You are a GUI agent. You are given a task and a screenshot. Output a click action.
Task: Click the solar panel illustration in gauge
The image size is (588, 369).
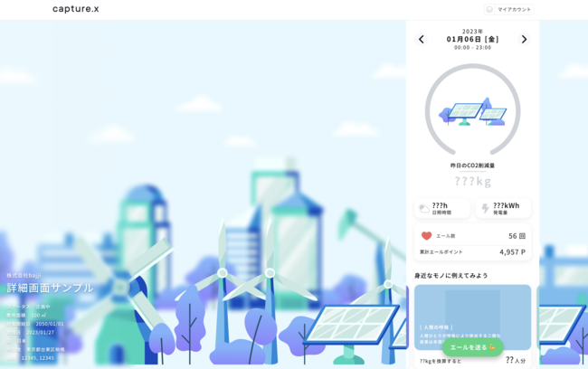472,112
